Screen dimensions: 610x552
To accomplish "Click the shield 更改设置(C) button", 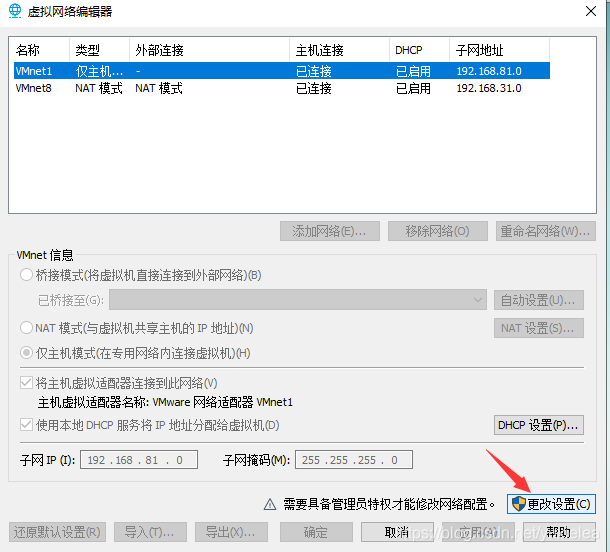I will (x=551, y=504).
